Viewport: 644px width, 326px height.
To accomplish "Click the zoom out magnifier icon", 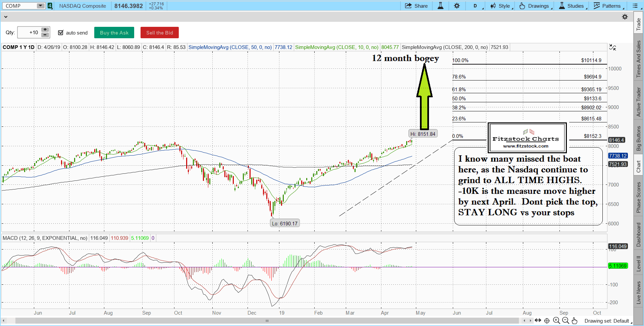I will coord(565,321).
